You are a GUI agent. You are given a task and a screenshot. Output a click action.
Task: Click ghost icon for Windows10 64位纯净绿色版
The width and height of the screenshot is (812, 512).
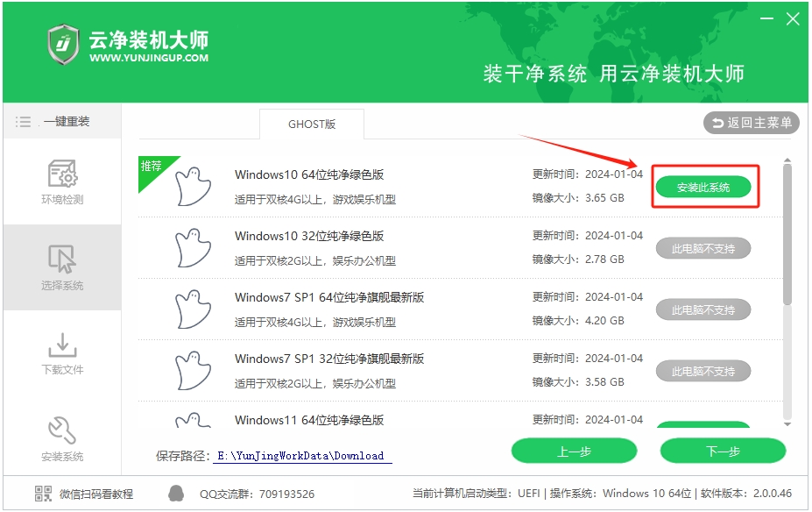(193, 187)
